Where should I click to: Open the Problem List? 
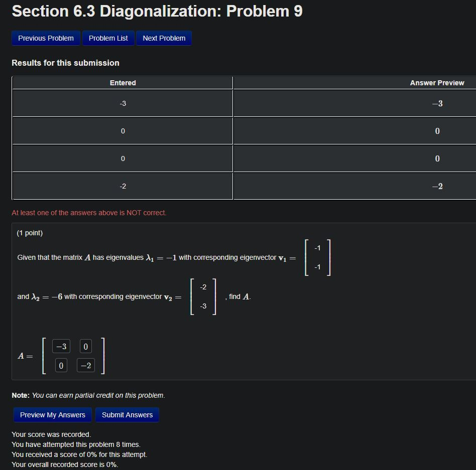point(108,38)
